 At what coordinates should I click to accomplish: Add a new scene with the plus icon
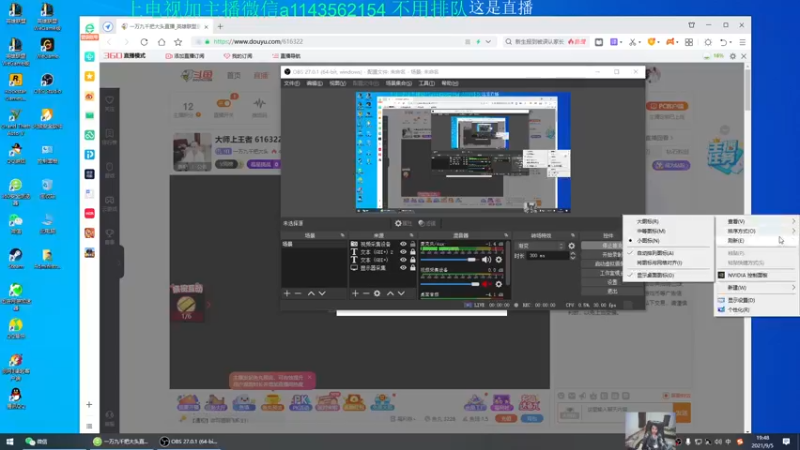tap(287, 293)
